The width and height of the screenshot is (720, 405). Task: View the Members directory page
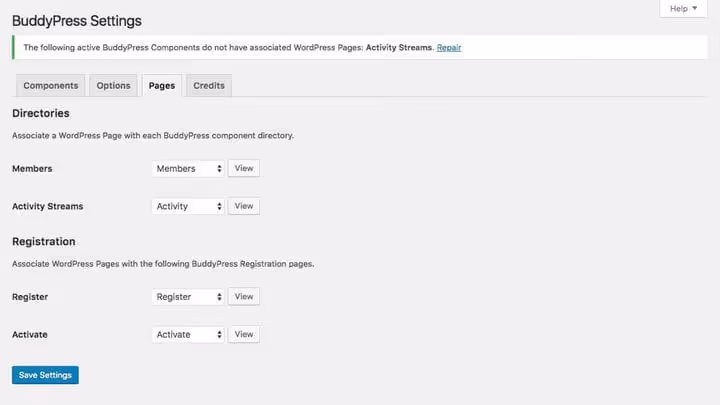tap(244, 168)
